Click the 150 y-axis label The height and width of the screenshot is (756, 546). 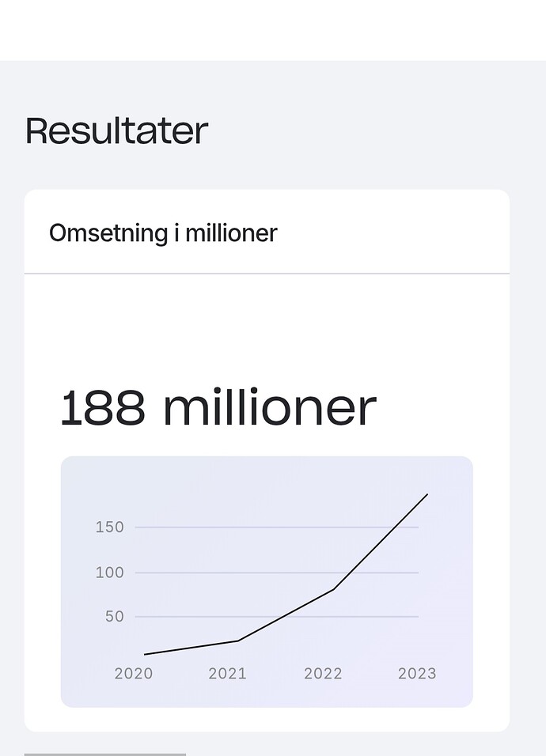click(x=109, y=527)
